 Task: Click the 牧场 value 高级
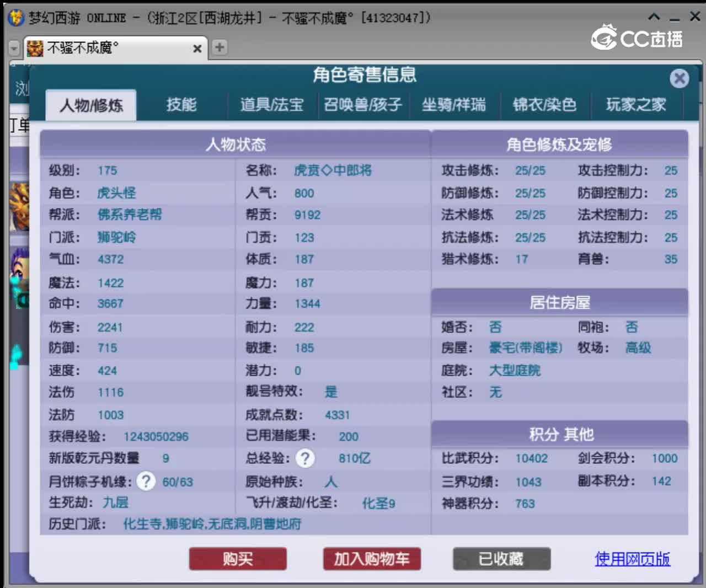tap(638, 348)
